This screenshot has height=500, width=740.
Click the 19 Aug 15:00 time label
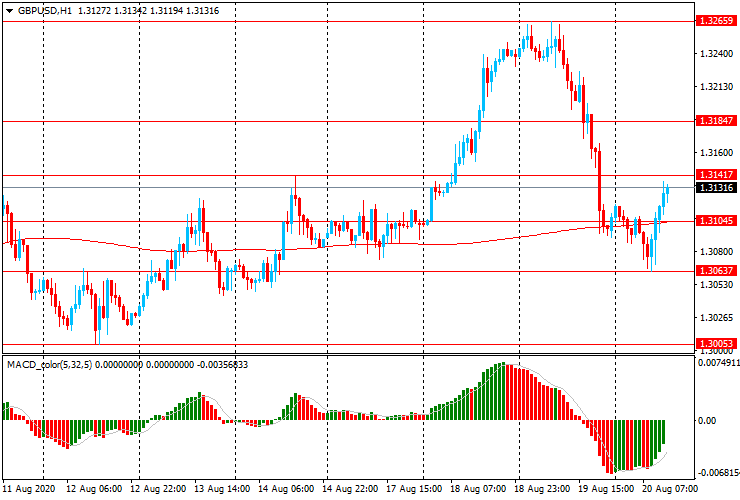[x=606, y=488]
